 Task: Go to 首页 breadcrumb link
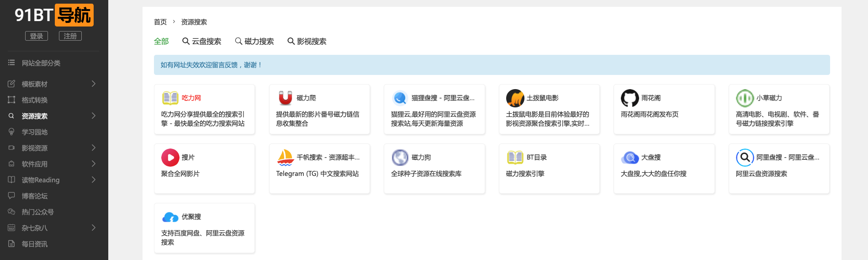pyautogui.click(x=160, y=22)
